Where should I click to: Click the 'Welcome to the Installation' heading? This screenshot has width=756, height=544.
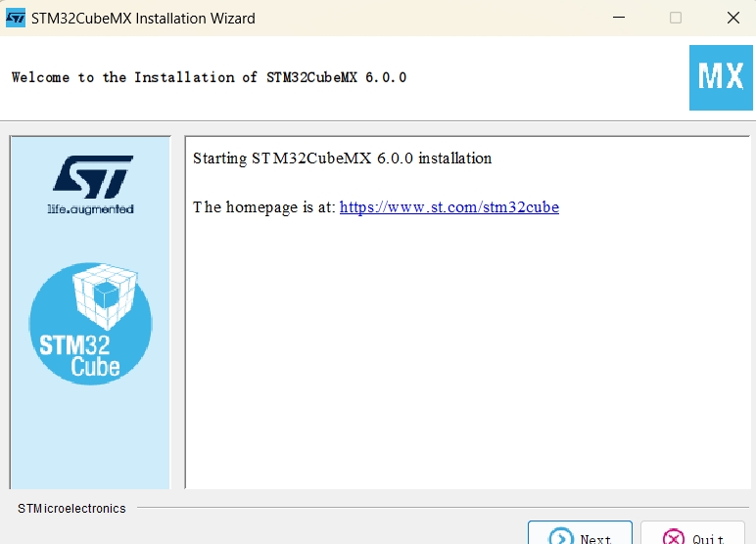209,77
